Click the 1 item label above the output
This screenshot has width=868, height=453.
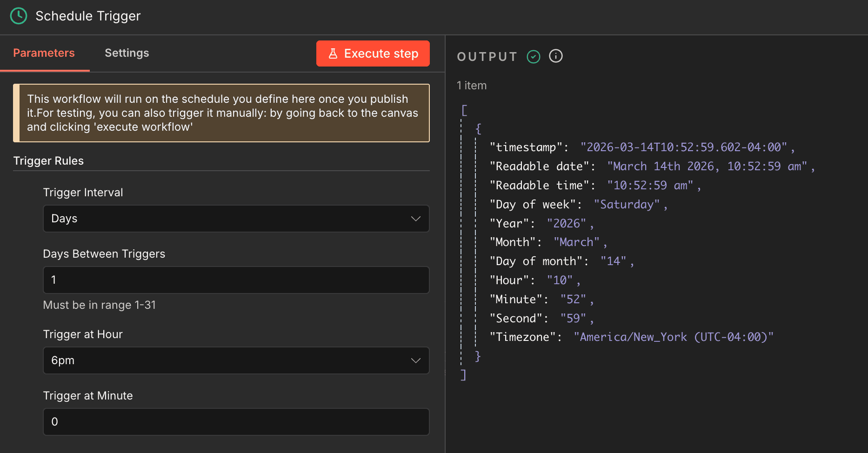pos(471,85)
